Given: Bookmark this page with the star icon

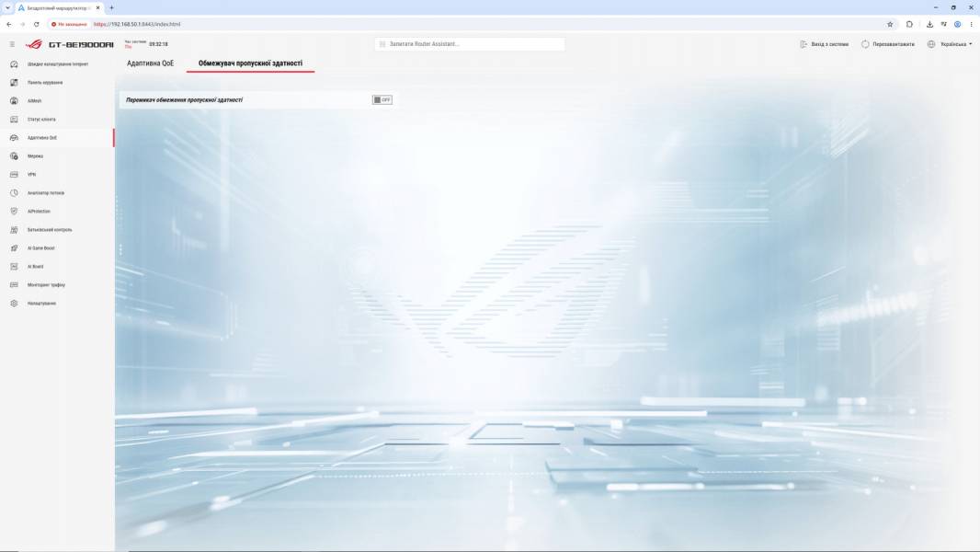Looking at the screenshot, I should coord(890,25).
